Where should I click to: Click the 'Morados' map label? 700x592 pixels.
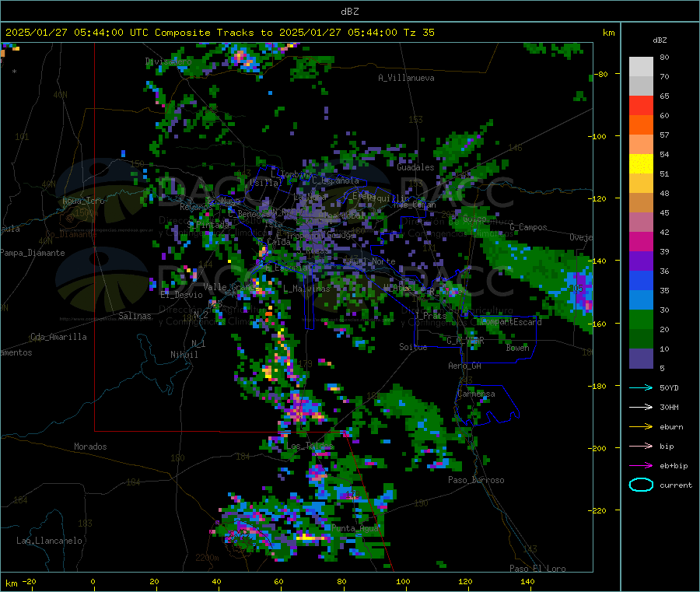point(90,447)
